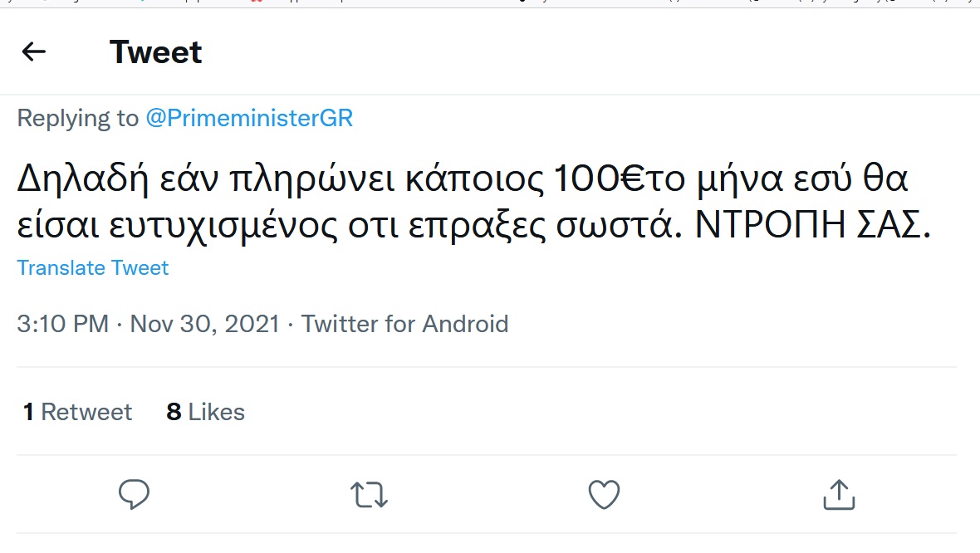This screenshot has width=980, height=553.
Task: Click the share upload icon
Action: 839,495
